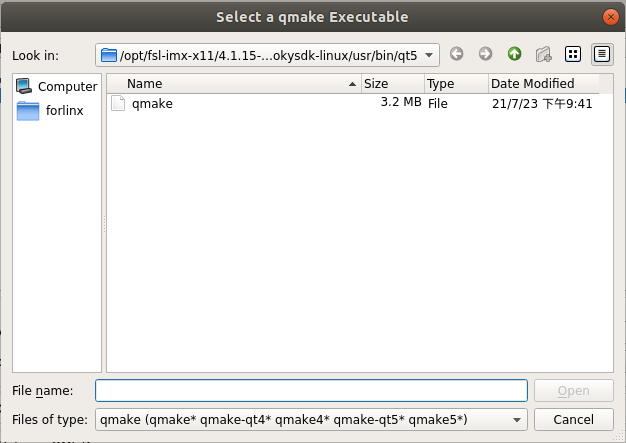Go to parent directory with green arrow

pyautogui.click(x=514, y=54)
